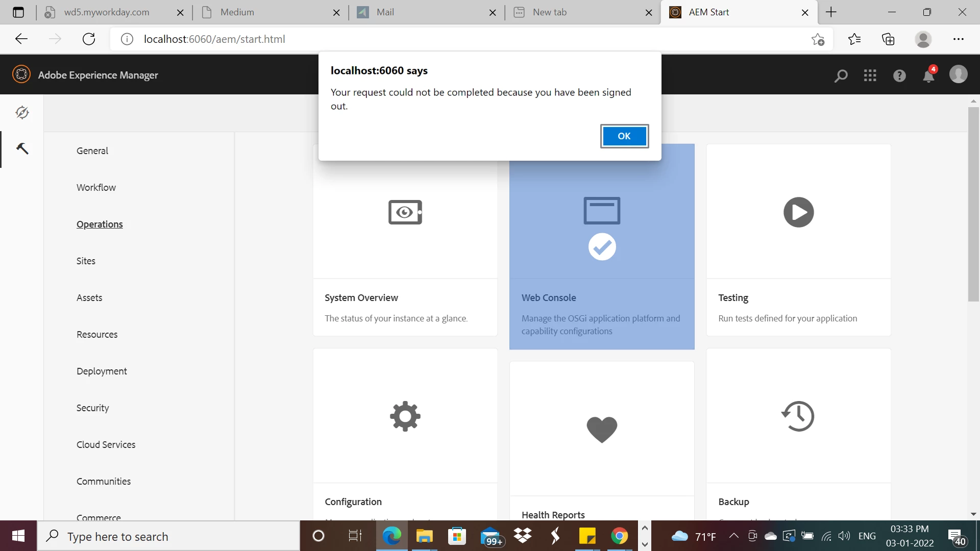Click the page vertical scrollbar thumb
The width and height of the screenshot is (980, 551).
(973, 204)
